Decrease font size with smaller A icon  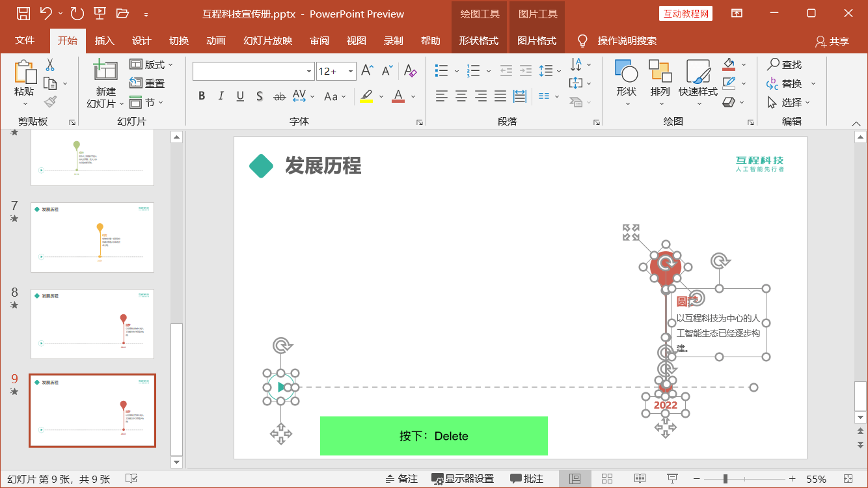click(387, 70)
